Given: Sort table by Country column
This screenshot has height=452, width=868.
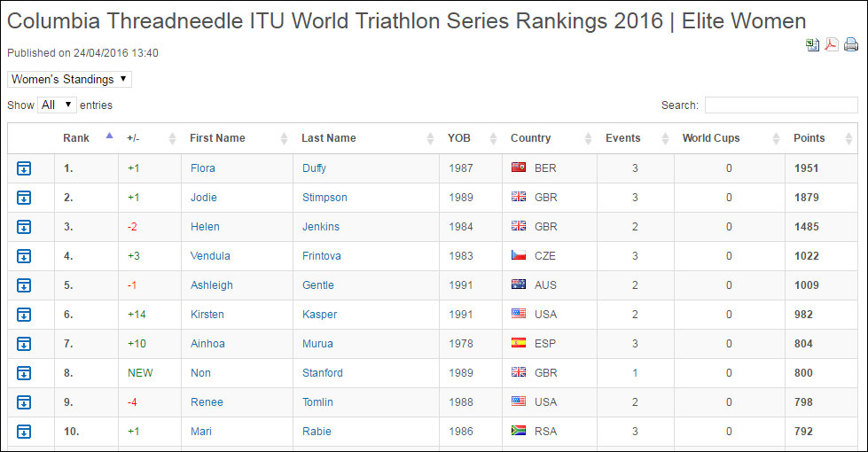Looking at the screenshot, I should click(530, 138).
